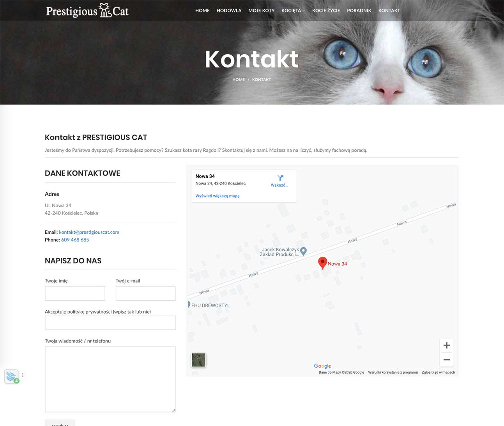Open Wyświetl większą mapę link

click(x=218, y=196)
